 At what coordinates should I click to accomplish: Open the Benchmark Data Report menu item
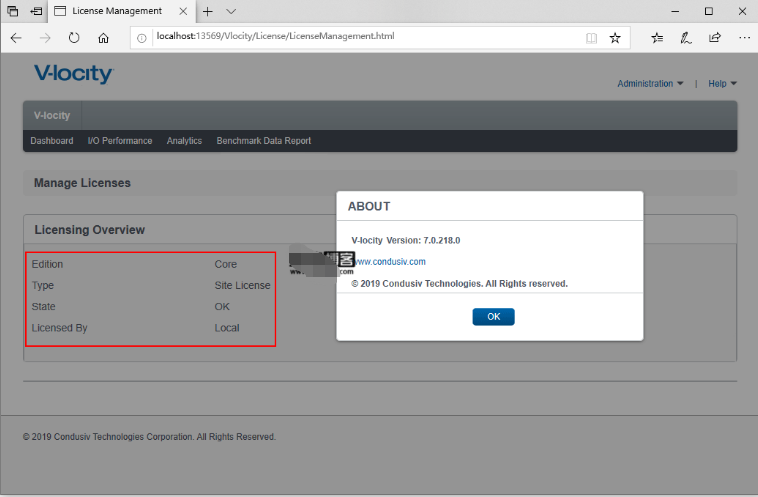coord(263,141)
